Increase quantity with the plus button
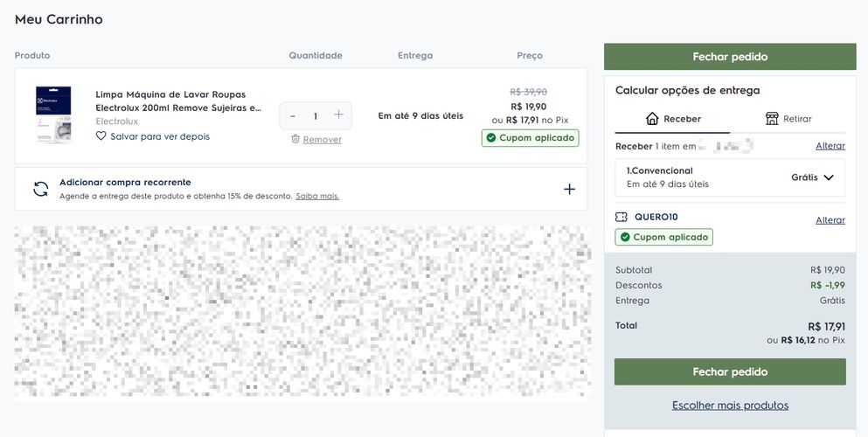Image resolution: width=868 pixels, height=437 pixels. point(338,114)
